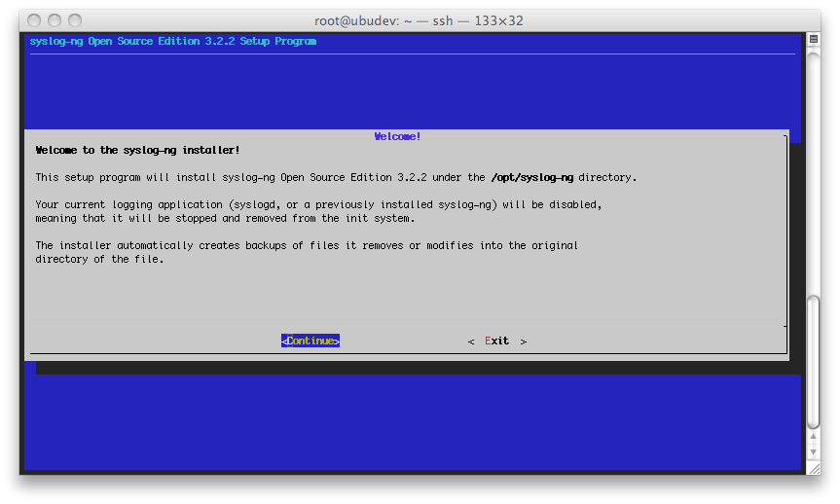This screenshot has height=504, width=840.
Task: Click the /opt/syslog-ng directory text
Action: pos(532,178)
